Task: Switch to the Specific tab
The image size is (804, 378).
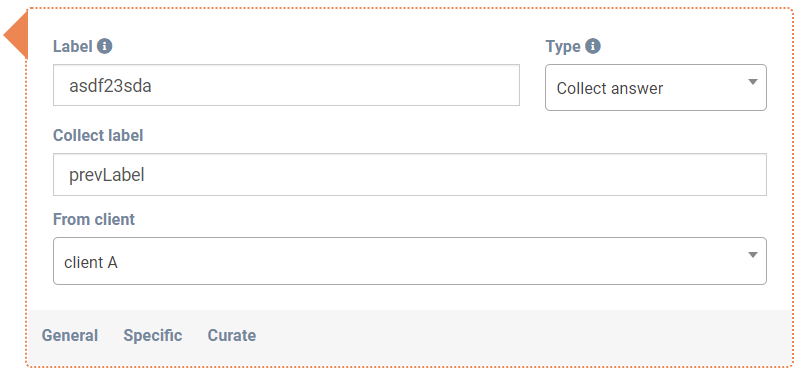Action: pos(153,335)
